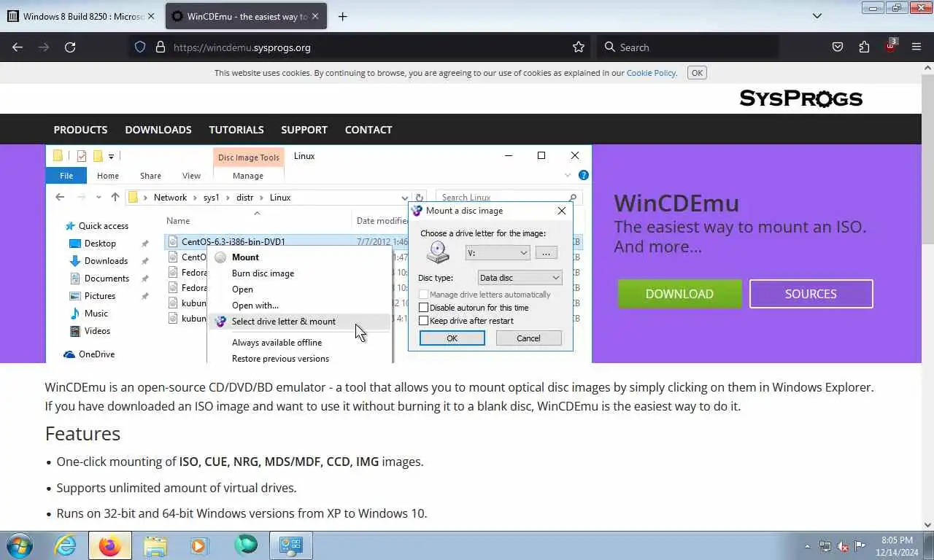The image size is (934, 560).
Task: Click the Explorer File ribbon tab
Action: (66, 176)
